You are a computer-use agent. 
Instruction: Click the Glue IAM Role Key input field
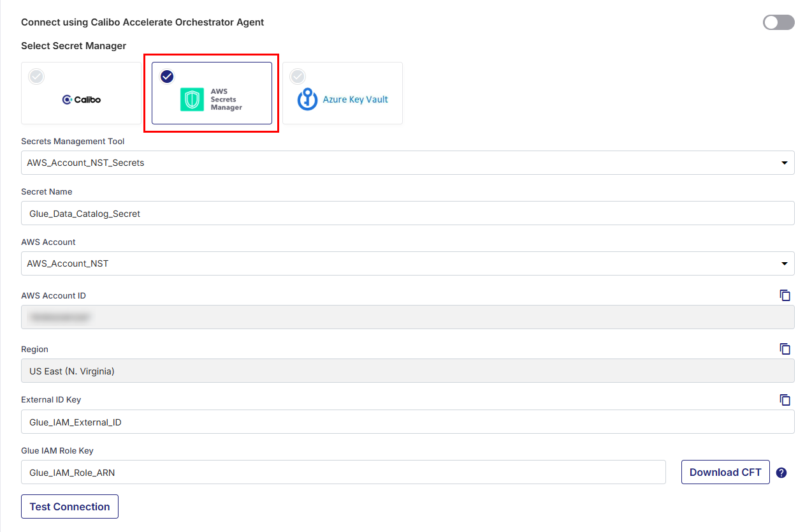pyautogui.click(x=344, y=472)
